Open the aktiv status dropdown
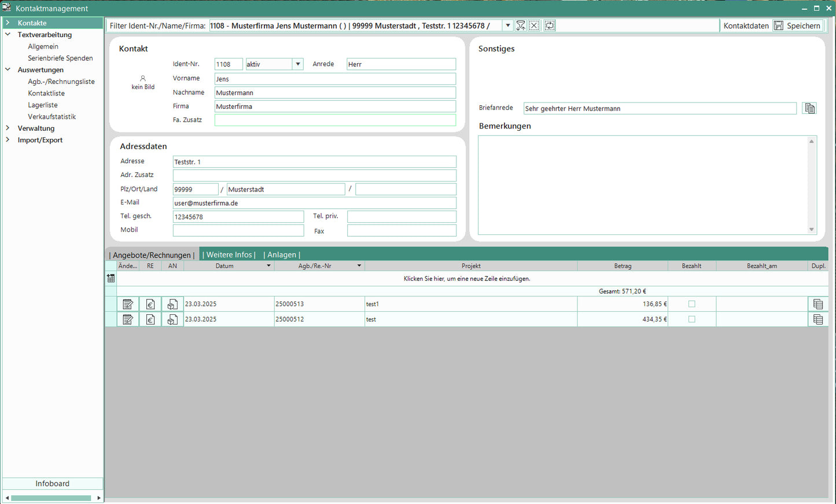The width and height of the screenshot is (836, 504). tap(297, 64)
